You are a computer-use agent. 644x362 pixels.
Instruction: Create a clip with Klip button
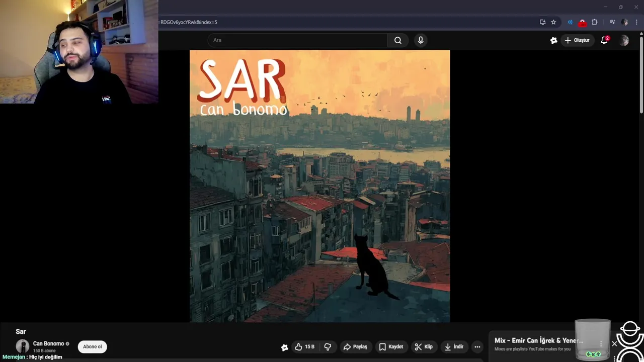point(424,347)
